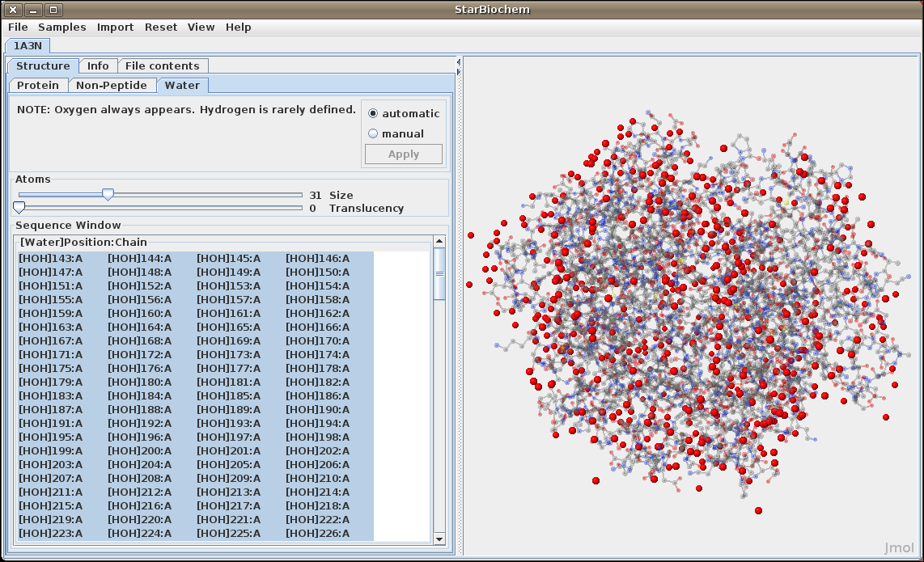The height and width of the screenshot is (562, 924).
Task: Select water molecule [HOH]207:A
Action: point(51,479)
